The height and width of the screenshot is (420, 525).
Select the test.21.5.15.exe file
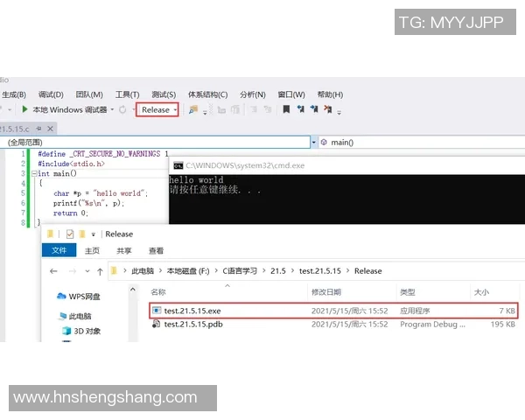pyautogui.click(x=333, y=311)
